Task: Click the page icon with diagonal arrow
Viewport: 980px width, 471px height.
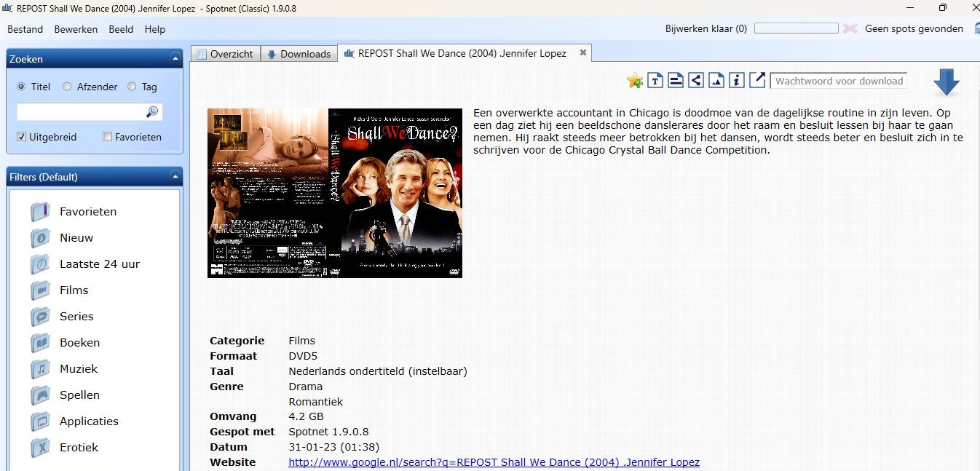Action: coord(757,81)
